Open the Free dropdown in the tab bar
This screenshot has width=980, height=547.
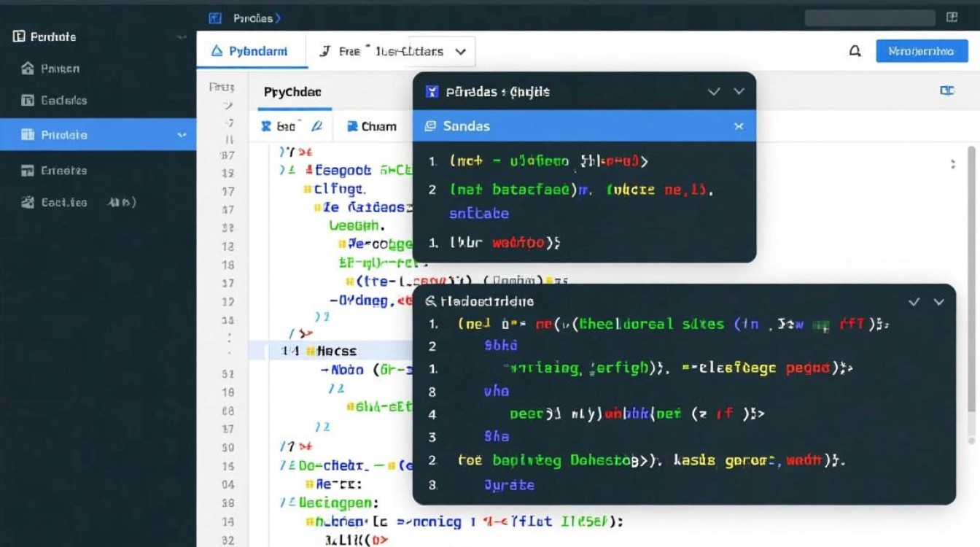tap(460, 52)
